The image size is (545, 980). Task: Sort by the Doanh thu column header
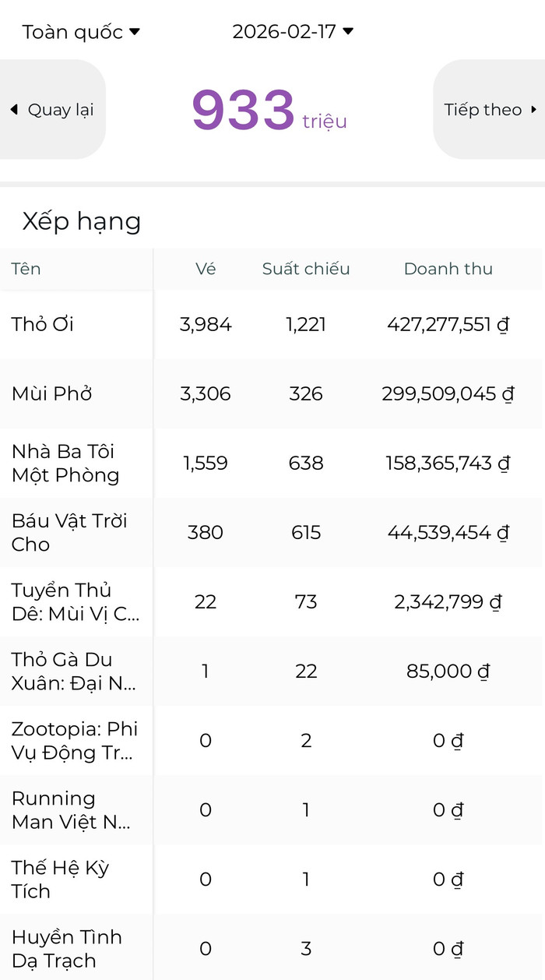448,269
